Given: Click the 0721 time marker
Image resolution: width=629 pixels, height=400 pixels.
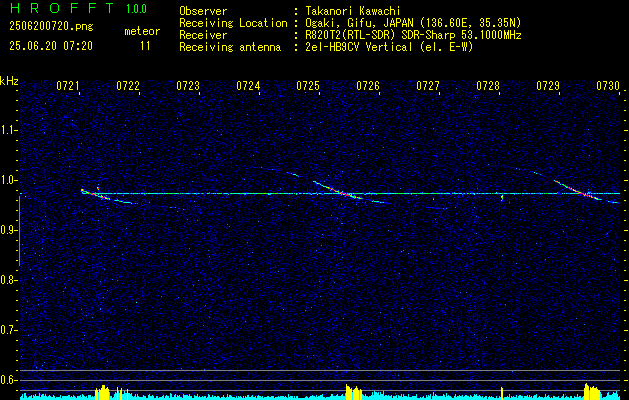Looking at the screenshot, I should (x=68, y=86).
